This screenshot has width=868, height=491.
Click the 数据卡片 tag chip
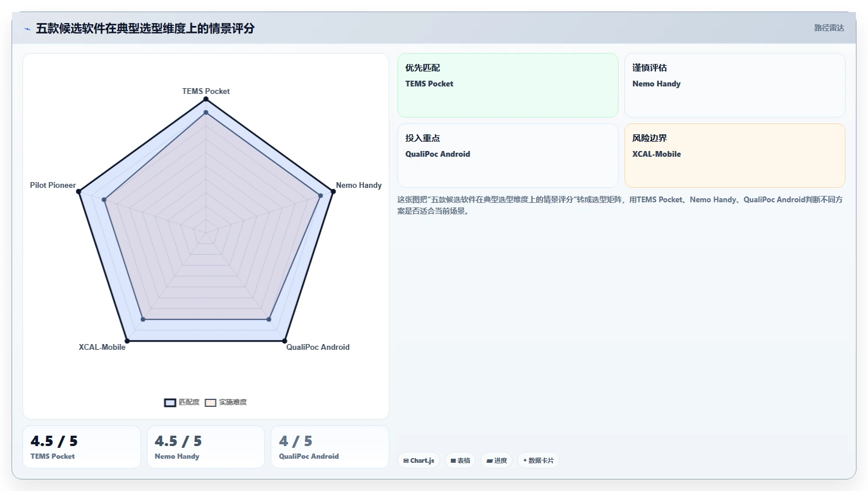coord(538,460)
